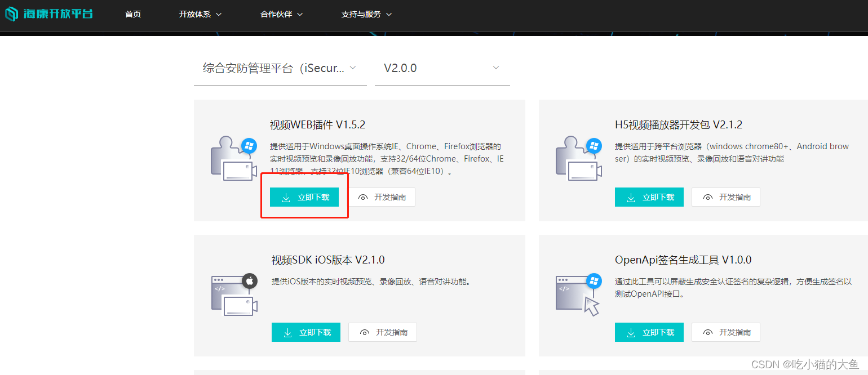868x375 pixels.
Task: Download H5视频播放器开发包 V2.1.2 via 立即下载
Action: pyautogui.click(x=649, y=197)
